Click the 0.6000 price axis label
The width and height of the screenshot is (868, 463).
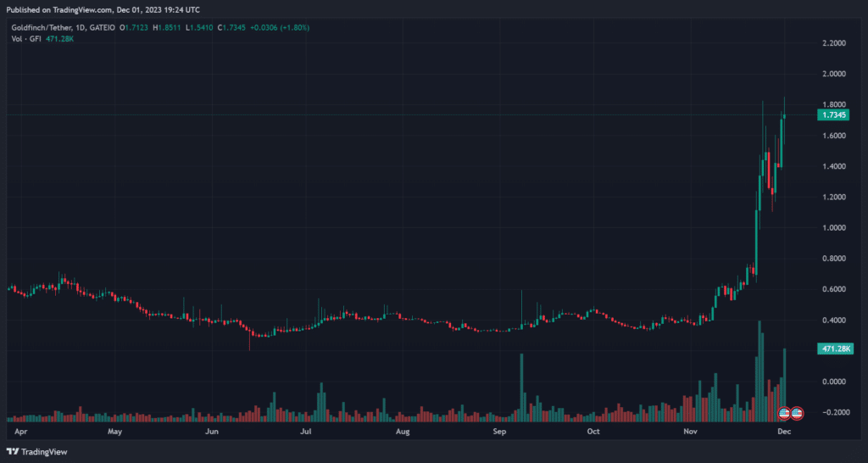(x=832, y=289)
